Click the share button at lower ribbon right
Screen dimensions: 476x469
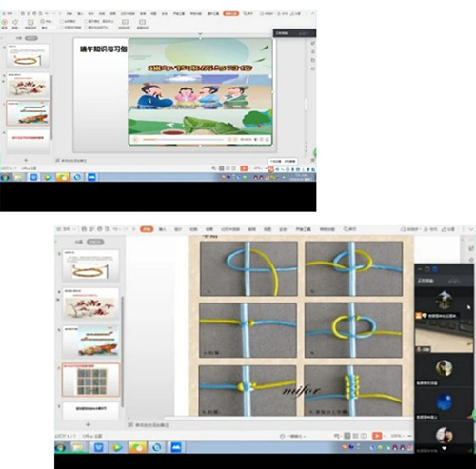(x=448, y=229)
